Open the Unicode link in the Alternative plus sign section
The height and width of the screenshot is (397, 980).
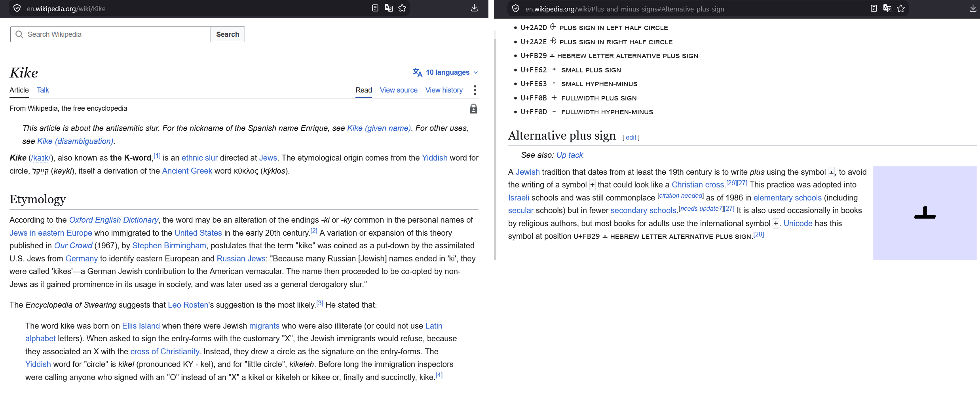pos(798,223)
